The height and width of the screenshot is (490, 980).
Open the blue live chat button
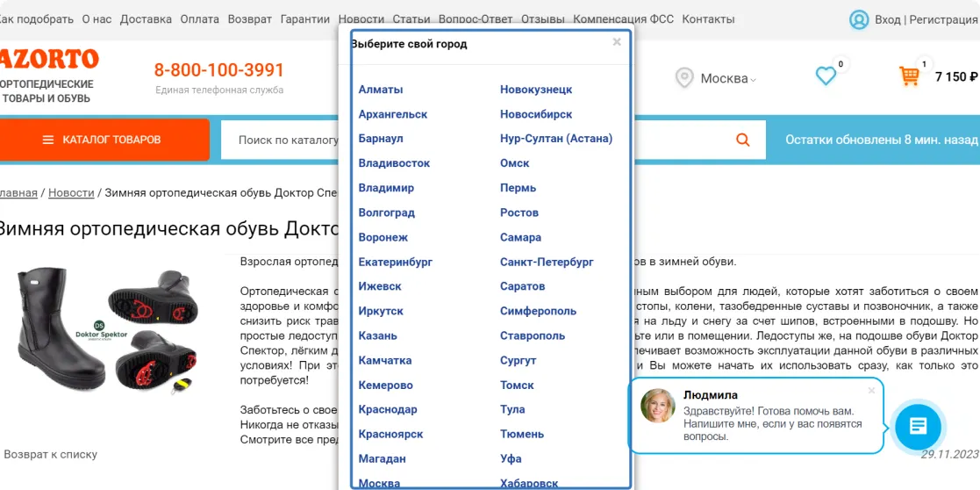(x=918, y=427)
